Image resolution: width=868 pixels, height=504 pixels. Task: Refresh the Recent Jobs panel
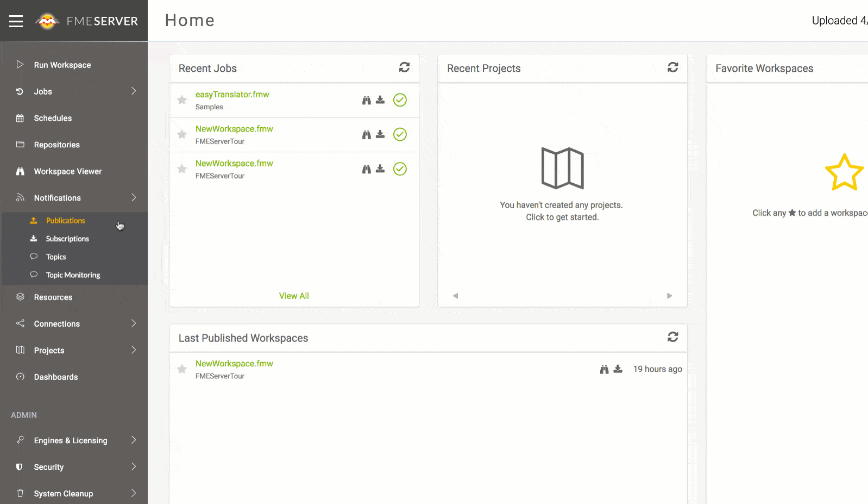404,67
